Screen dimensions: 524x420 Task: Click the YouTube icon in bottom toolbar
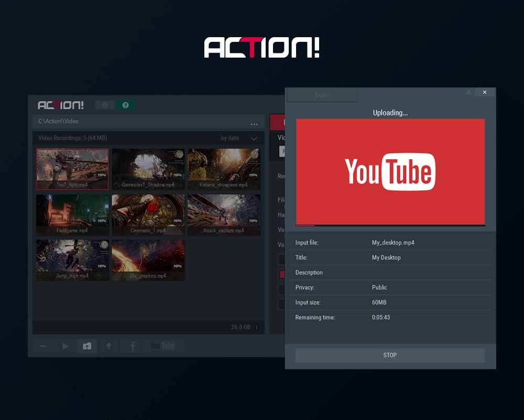162,346
